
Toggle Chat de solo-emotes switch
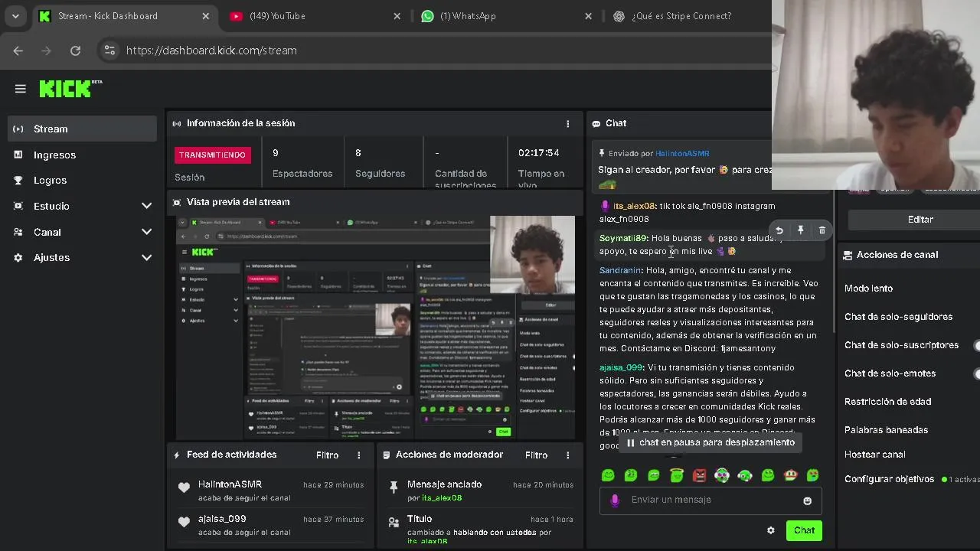point(976,373)
